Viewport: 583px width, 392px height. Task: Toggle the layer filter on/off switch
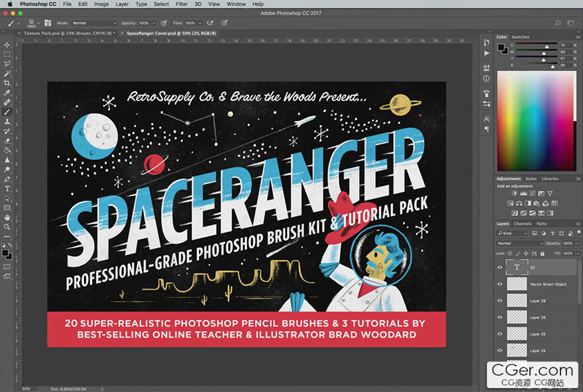578,232
